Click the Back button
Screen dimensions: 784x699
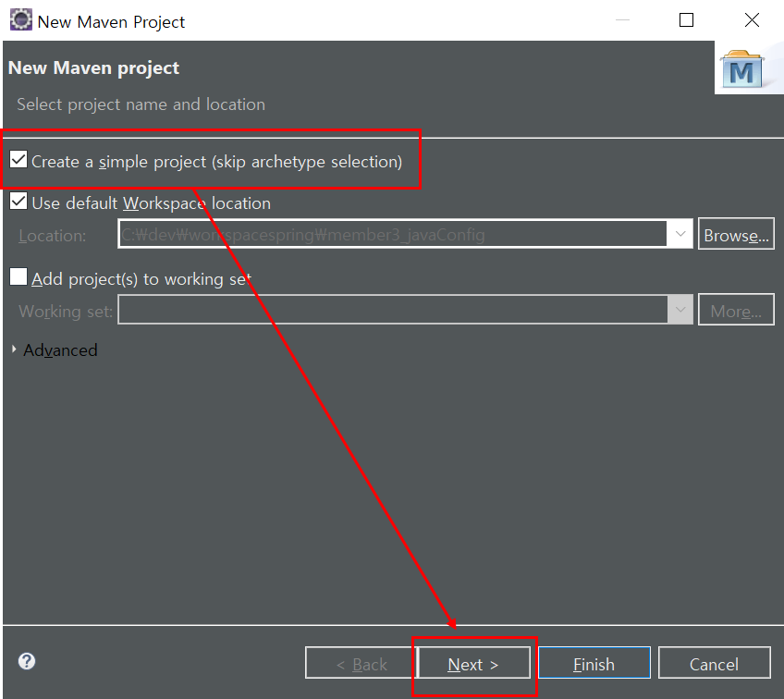359,663
